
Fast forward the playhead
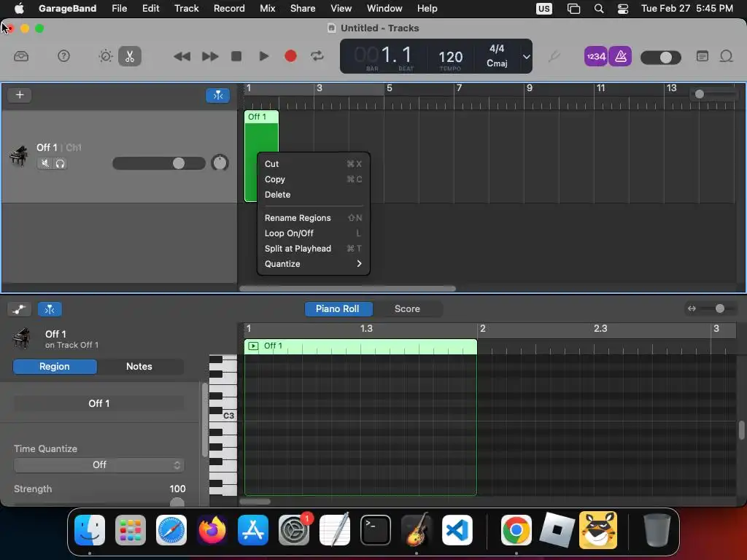(x=209, y=56)
